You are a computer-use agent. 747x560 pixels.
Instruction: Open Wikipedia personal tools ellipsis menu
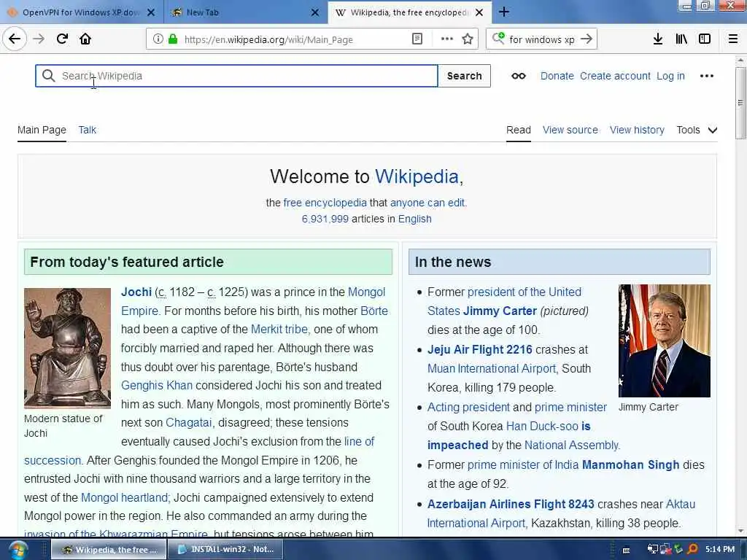pos(706,76)
